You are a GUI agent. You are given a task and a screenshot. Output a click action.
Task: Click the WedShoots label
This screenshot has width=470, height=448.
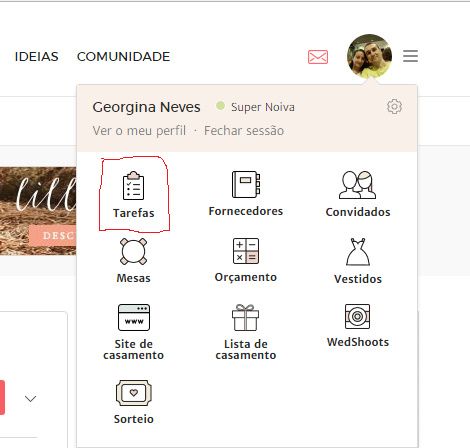(x=358, y=342)
